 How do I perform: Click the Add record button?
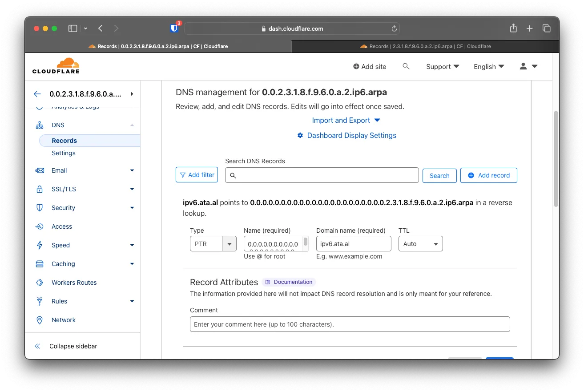488,175
